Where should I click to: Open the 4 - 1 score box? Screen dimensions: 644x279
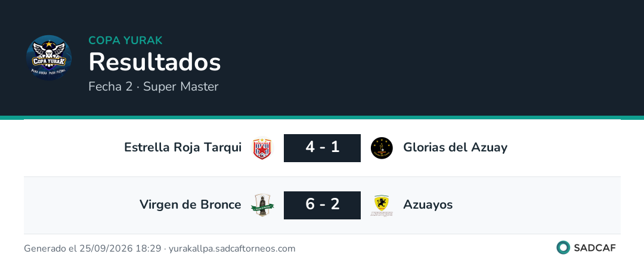322,148
